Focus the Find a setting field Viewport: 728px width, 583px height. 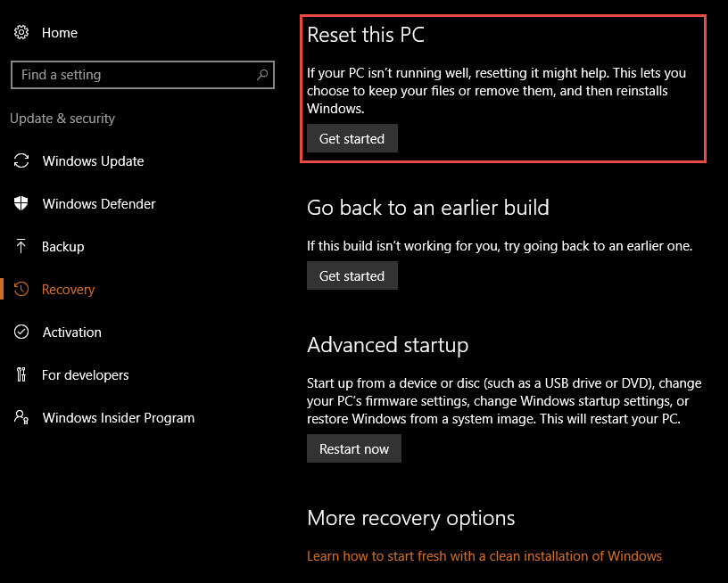point(143,75)
